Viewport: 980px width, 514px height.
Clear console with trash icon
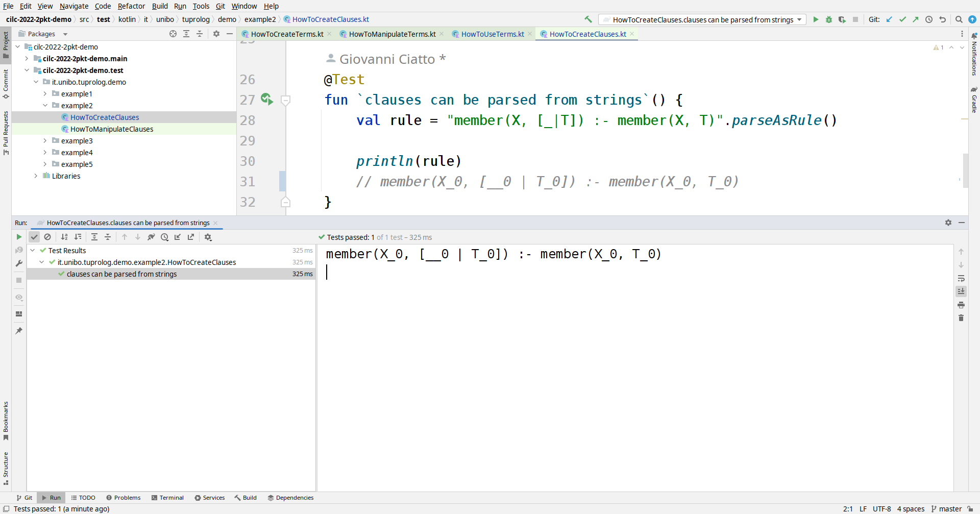pos(961,317)
